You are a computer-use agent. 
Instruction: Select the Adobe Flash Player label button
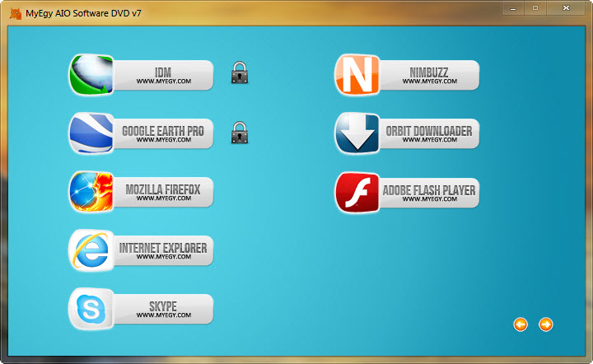(x=429, y=193)
